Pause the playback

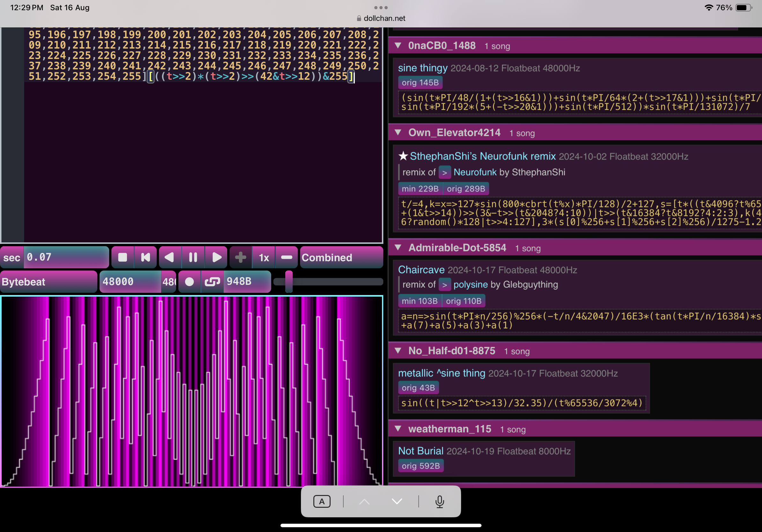tap(193, 257)
